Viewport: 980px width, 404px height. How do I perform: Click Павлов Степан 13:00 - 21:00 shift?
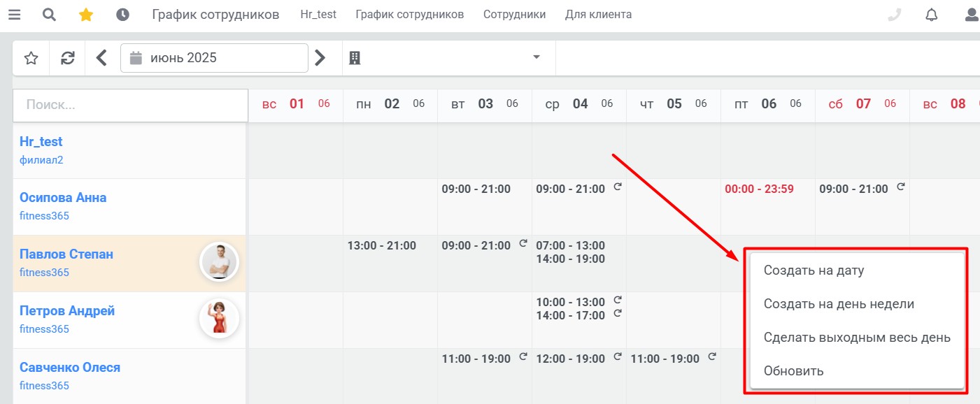pyautogui.click(x=382, y=246)
